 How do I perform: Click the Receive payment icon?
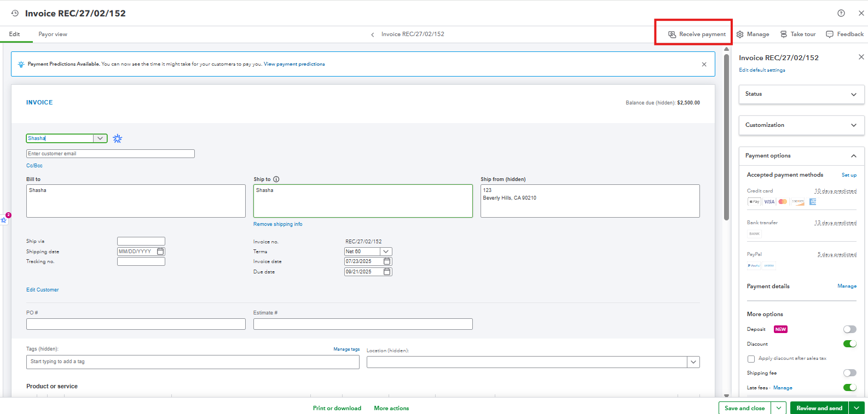[672, 34]
